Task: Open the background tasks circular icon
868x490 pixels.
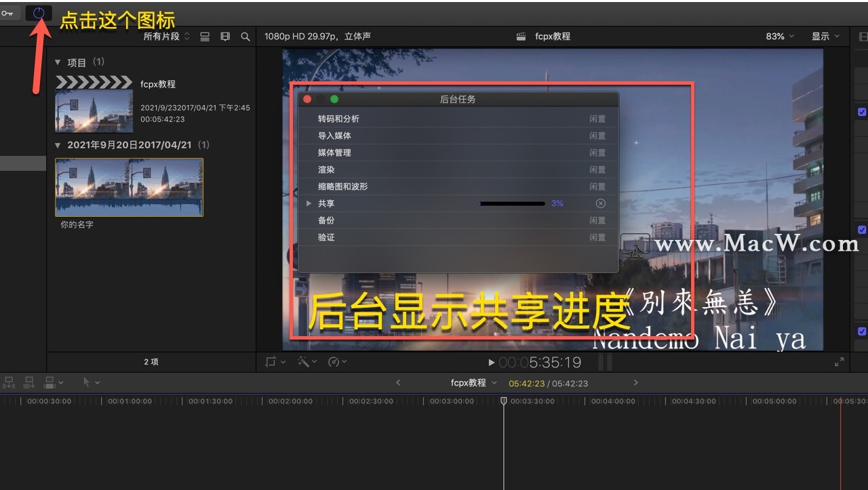Action: (39, 13)
